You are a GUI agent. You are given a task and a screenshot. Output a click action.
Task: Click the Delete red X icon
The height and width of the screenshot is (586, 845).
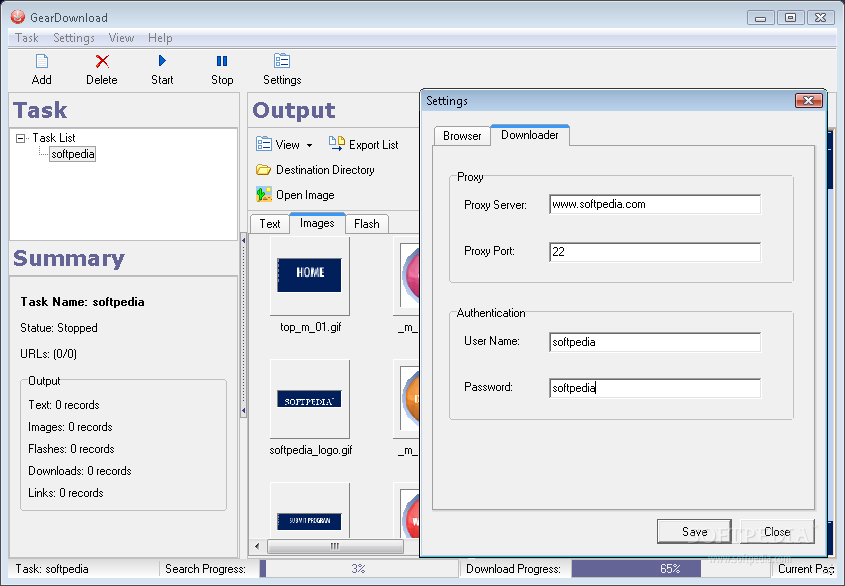pyautogui.click(x=102, y=61)
